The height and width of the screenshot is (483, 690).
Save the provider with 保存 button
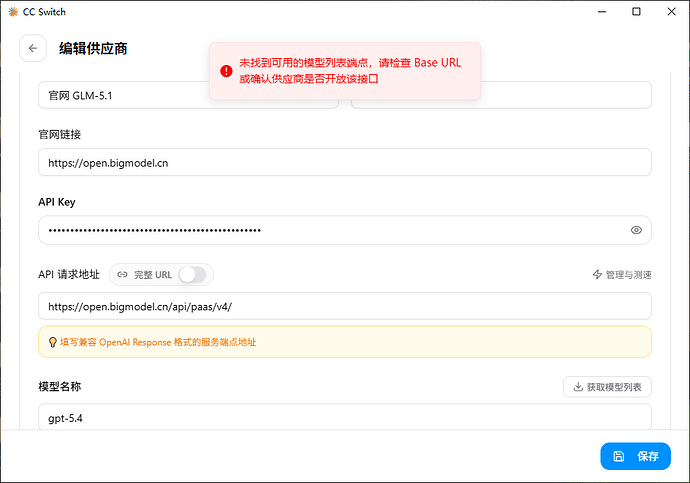coord(635,456)
